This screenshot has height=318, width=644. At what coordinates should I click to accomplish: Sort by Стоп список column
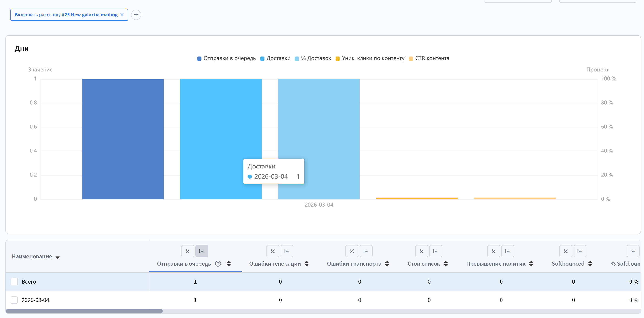tap(446, 264)
